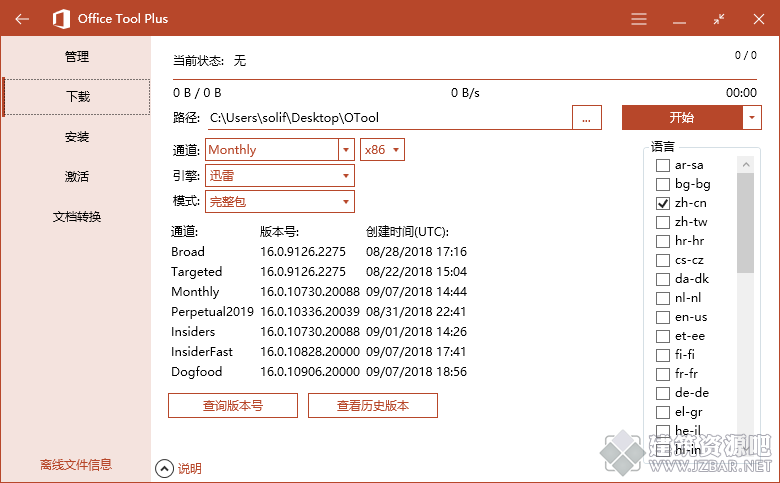The width and height of the screenshot is (780, 483).
Task: Click the language list scrollbar thumb
Action: click(745, 222)
